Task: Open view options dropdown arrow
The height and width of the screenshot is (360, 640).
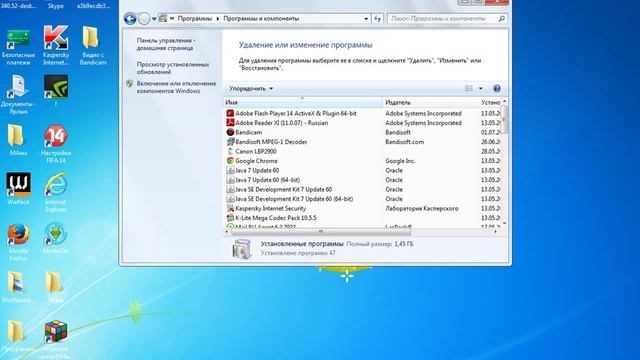Action: (x=480, y=89)
